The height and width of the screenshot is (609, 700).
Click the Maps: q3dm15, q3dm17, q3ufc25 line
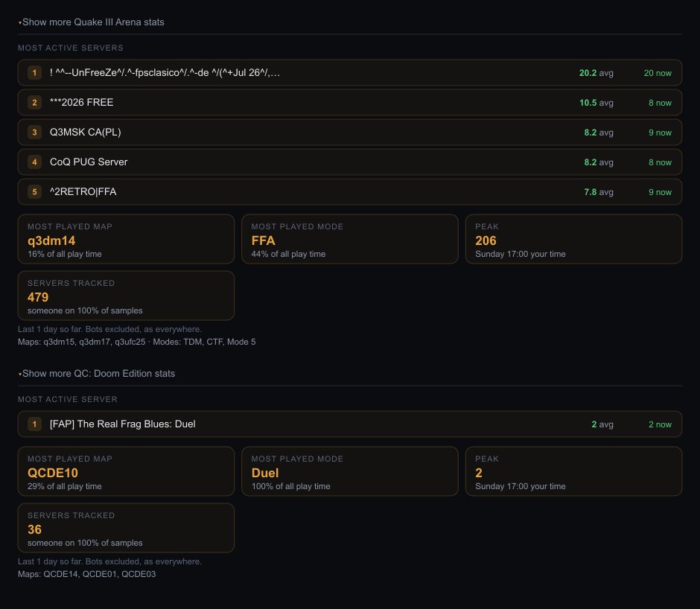coord(136,342)
